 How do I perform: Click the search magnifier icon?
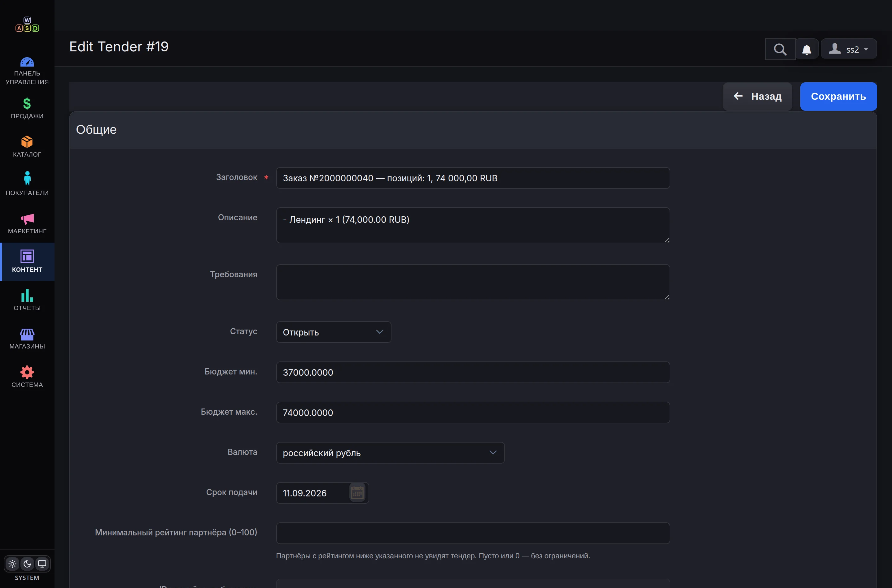[x=780, y=49]
